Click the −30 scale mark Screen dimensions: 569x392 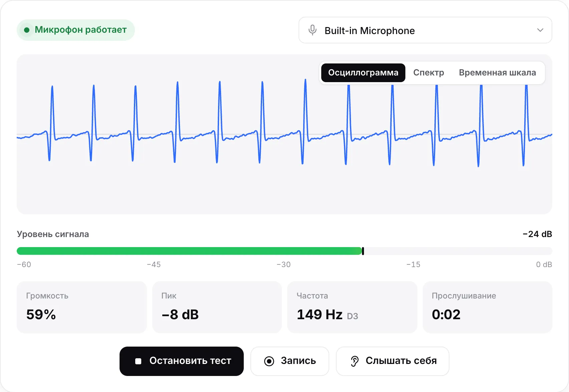283,264
